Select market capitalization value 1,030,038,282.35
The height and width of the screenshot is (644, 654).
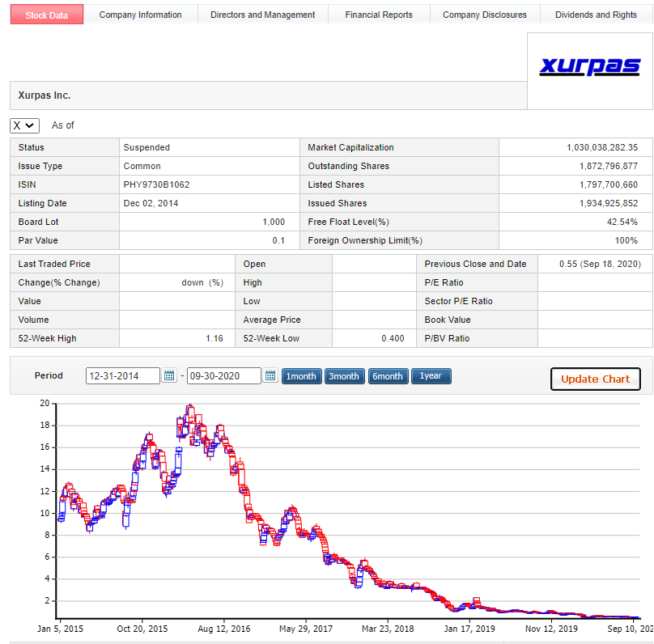[x=602, y=147]
